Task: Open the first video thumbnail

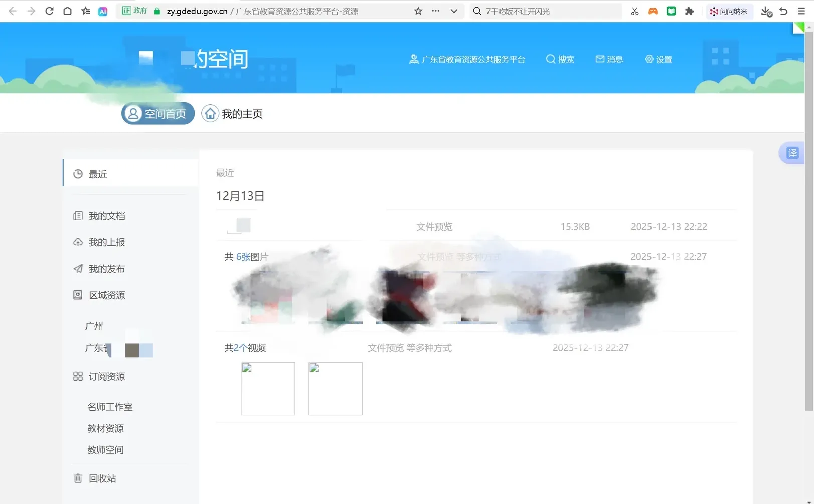Action: [x=268, y=388]
